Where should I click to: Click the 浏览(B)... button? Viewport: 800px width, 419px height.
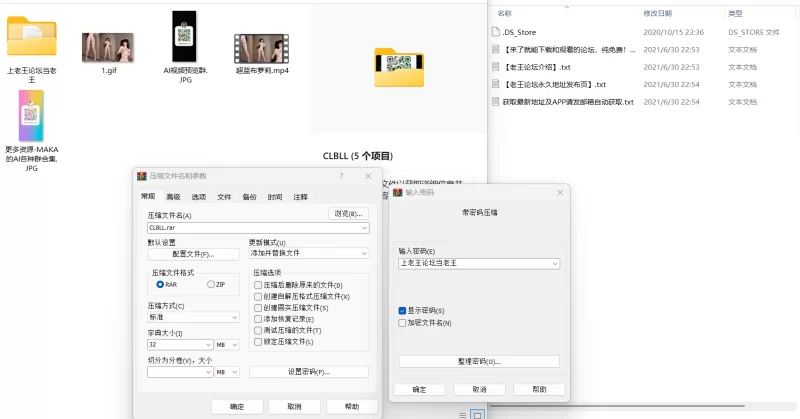point(348,214)
